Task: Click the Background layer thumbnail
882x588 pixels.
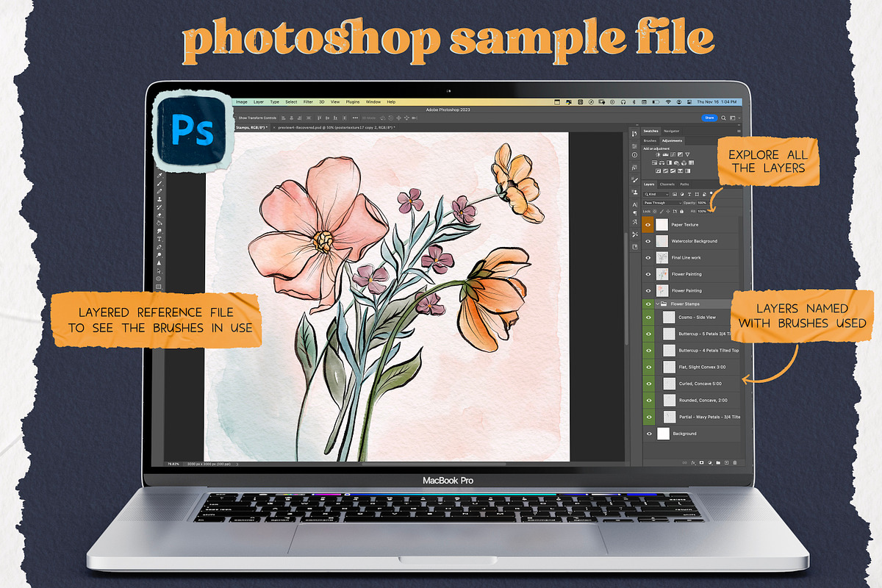Action: click(663, 434)
